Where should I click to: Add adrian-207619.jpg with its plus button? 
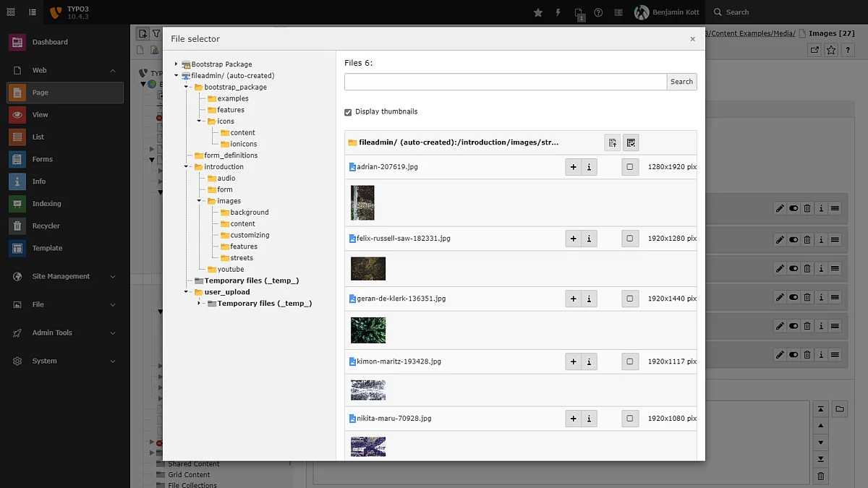pos(573,167)
